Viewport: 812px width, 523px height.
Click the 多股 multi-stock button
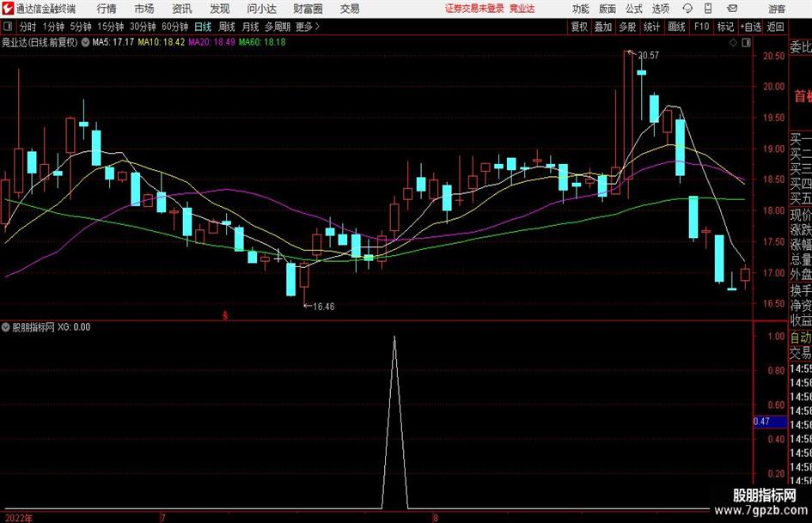pyautogui.click(x=627, y=27)
